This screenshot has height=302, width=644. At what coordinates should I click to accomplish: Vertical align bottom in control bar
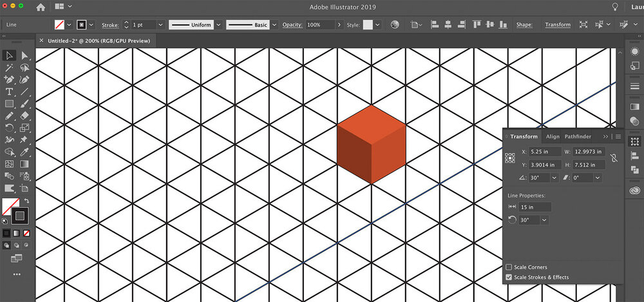pos(503,24)
